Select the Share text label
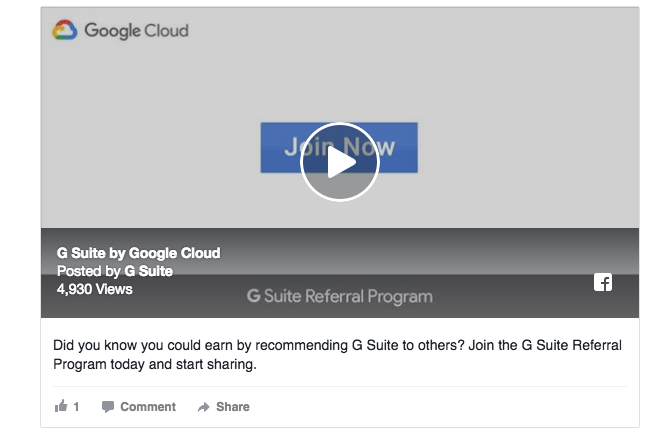The width and height of the screenshot is (659, 438). 233,406
